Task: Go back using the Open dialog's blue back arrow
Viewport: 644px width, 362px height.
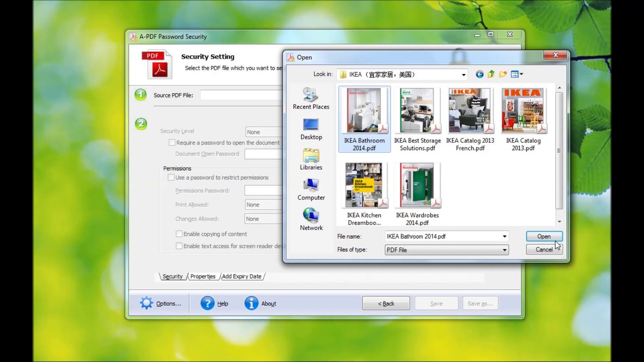Action: pos(479,74)
